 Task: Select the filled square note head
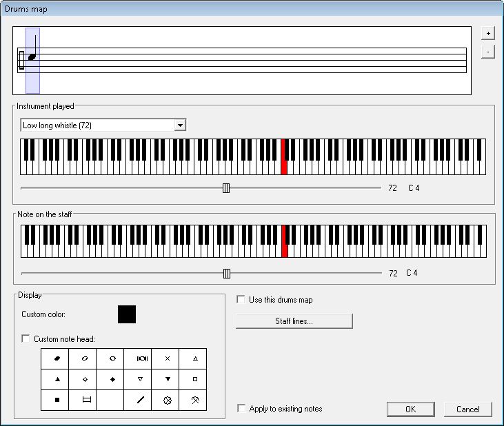pos(57,400)
